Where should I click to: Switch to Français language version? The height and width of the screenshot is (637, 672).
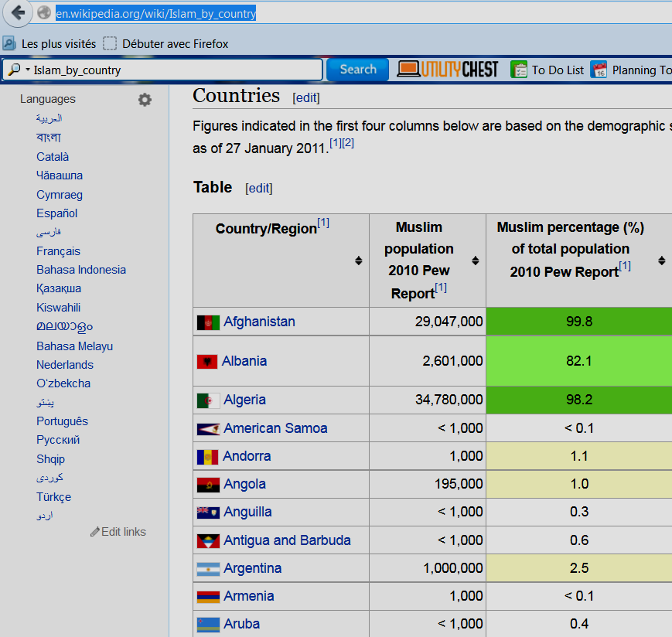[x=58, y=251]
